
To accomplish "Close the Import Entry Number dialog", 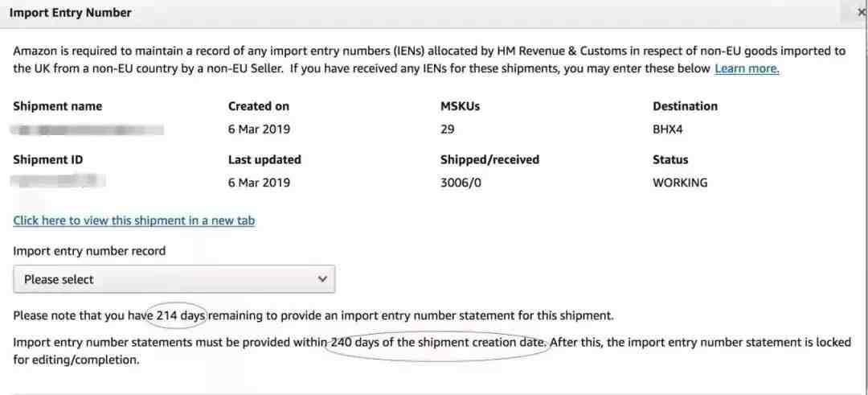I will pos(862,13).
